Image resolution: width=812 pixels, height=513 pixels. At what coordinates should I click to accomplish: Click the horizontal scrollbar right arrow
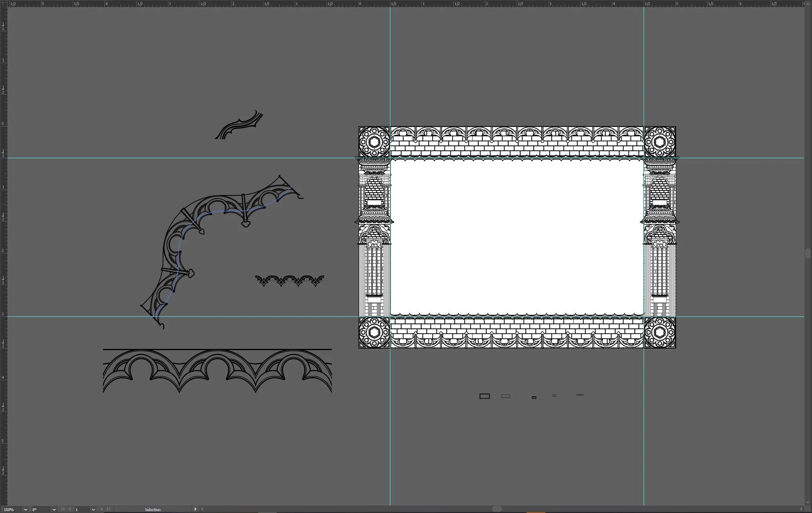(801, 509)
